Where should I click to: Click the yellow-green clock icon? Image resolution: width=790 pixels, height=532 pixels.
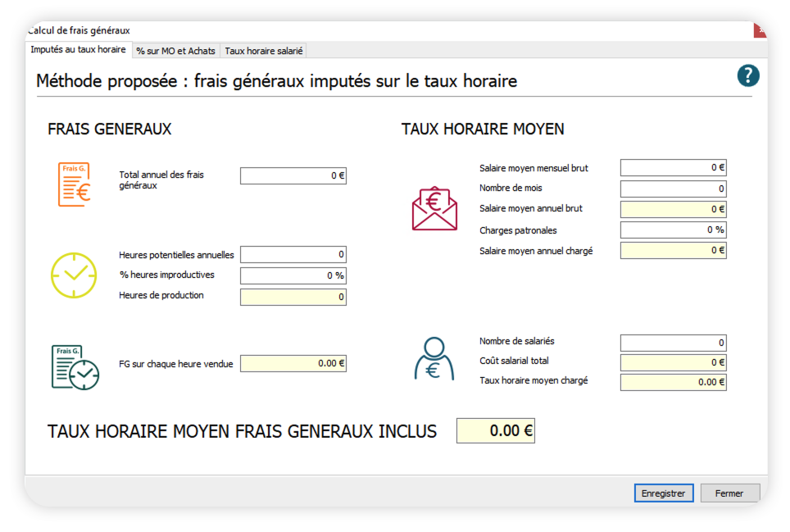[x=74, y=275]
